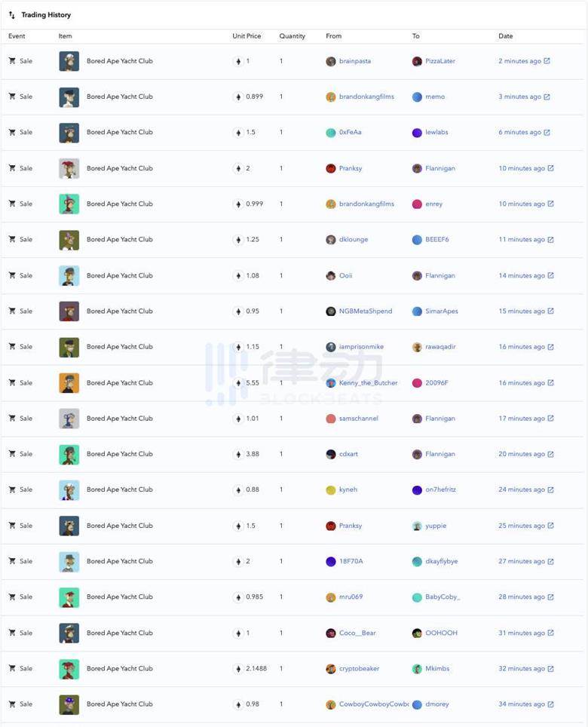Open seller profile dklounge
This screenshot has height=727, width=588.
[354, 239]
